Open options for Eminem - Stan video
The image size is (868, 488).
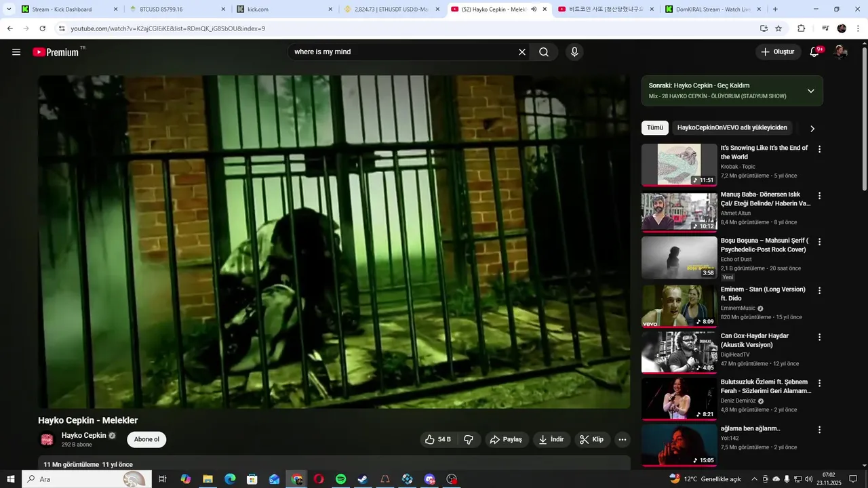819,291
